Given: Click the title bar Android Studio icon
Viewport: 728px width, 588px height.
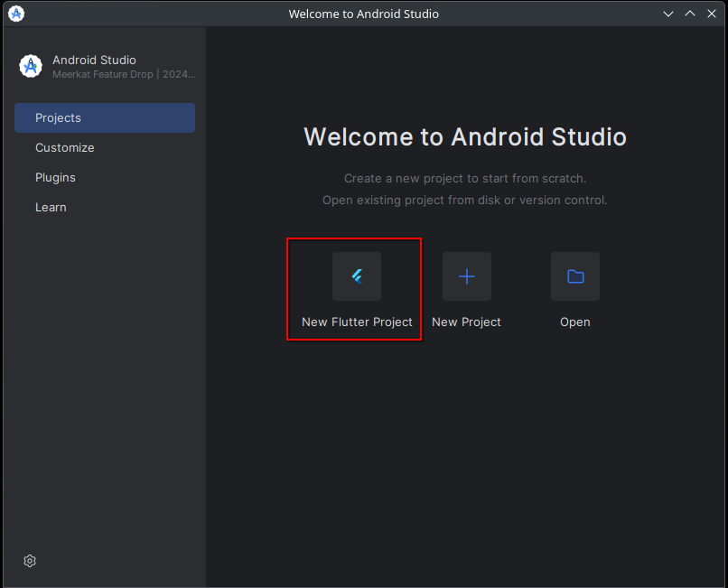Looking at the screenshot, I should pos(16,14).
